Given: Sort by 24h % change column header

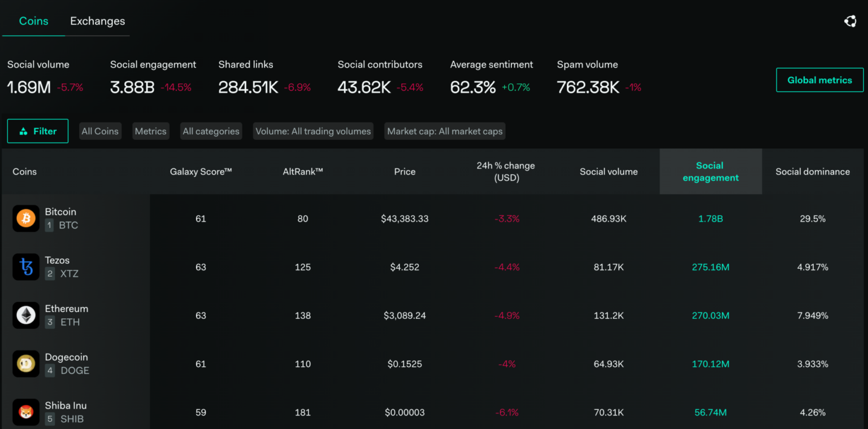Looking at the screenshot, I should coord(507,172).
